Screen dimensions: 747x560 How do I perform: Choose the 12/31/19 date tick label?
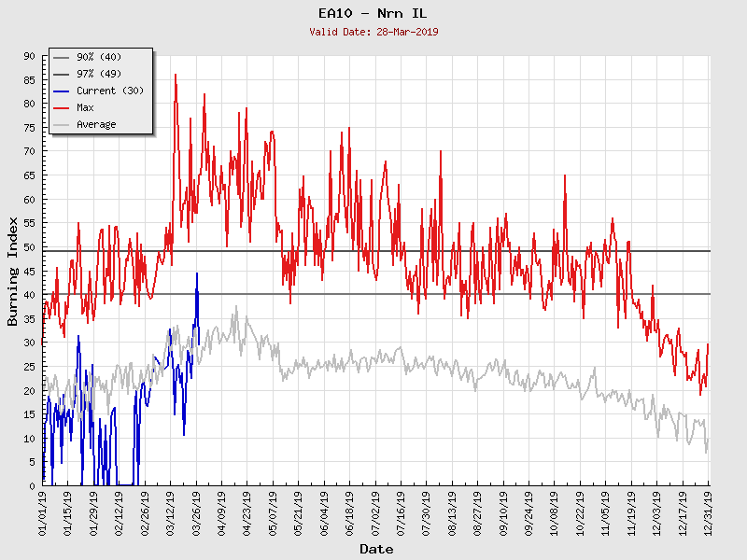coord(708,511)
